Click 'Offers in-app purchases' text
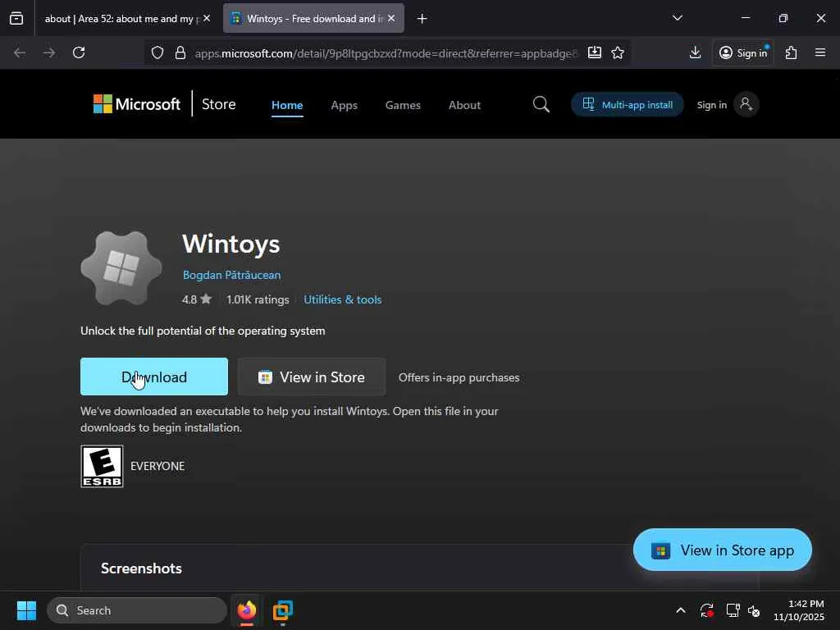The width and height of the screenshot is (840, 630). (459, 377)
